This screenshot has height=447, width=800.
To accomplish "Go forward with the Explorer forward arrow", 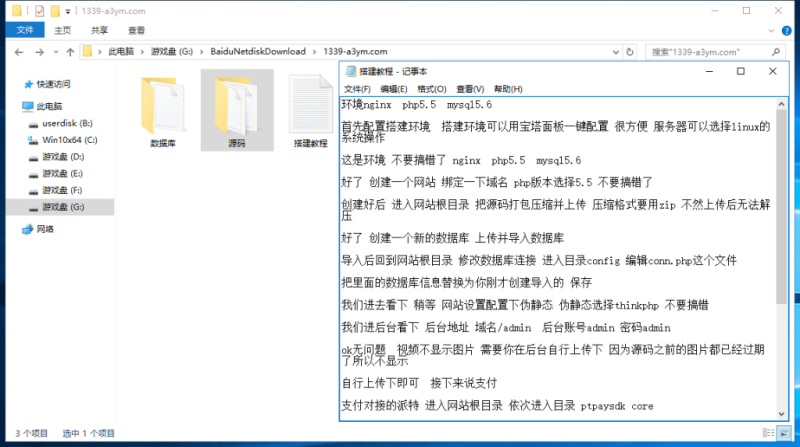I will [x=39, y=52].
